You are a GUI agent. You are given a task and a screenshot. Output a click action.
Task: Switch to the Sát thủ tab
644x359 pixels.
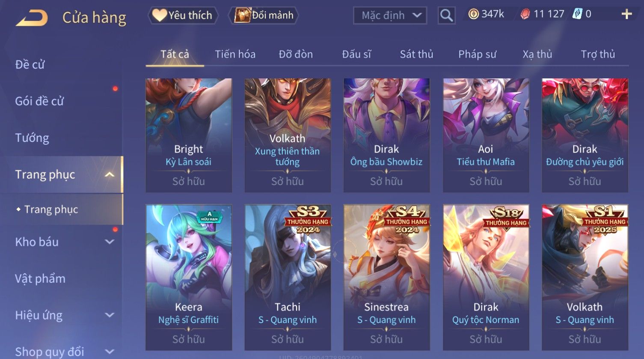coord(416,54)
